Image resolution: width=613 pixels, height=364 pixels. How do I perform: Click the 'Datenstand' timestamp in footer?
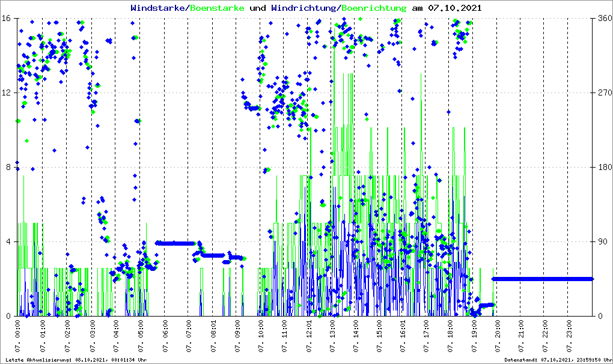[557, 359]
